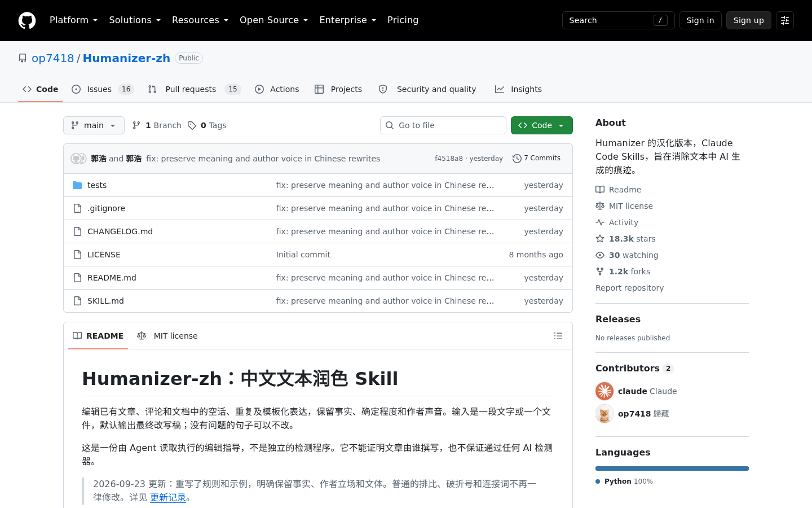
Task: View the 30 watching link
Action: pos(626,255)
